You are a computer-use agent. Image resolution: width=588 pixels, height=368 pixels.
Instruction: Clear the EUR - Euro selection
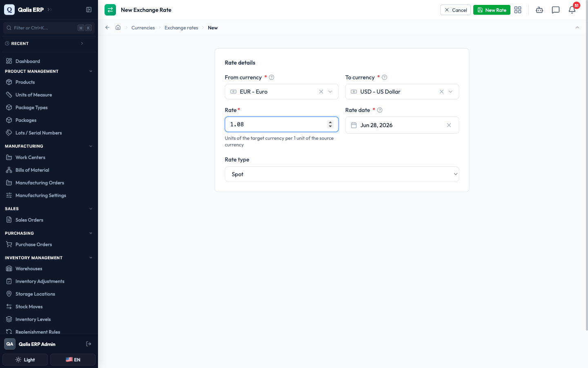coord(321,92)
